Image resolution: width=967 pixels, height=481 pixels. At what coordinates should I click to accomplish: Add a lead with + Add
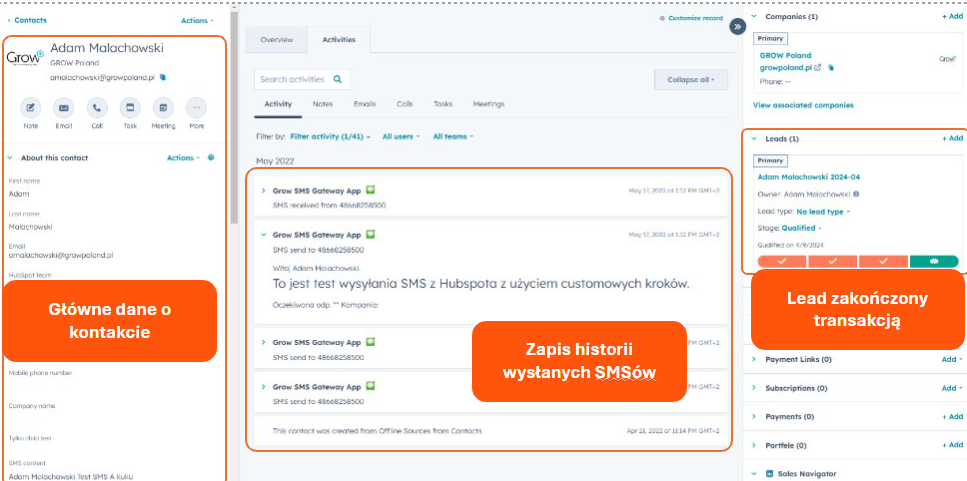coord(952,139)
